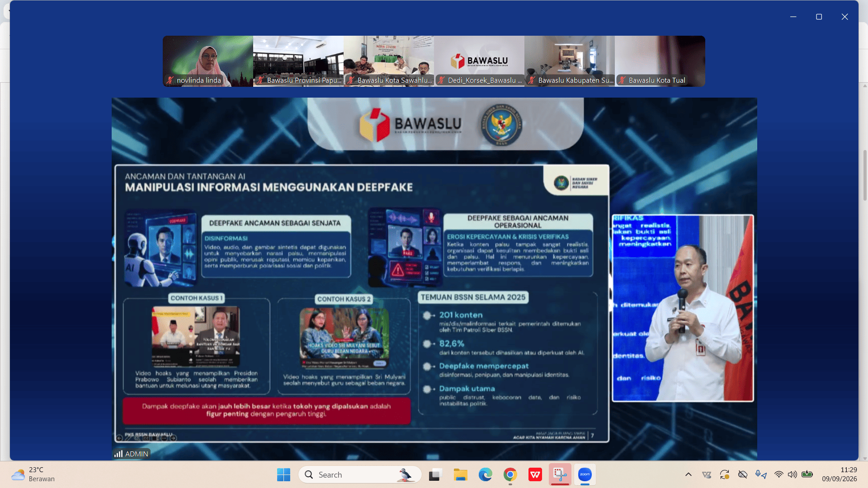Select Bawaslu Kota Tual participant video
The image size is (868, 488).
[660, 61]
